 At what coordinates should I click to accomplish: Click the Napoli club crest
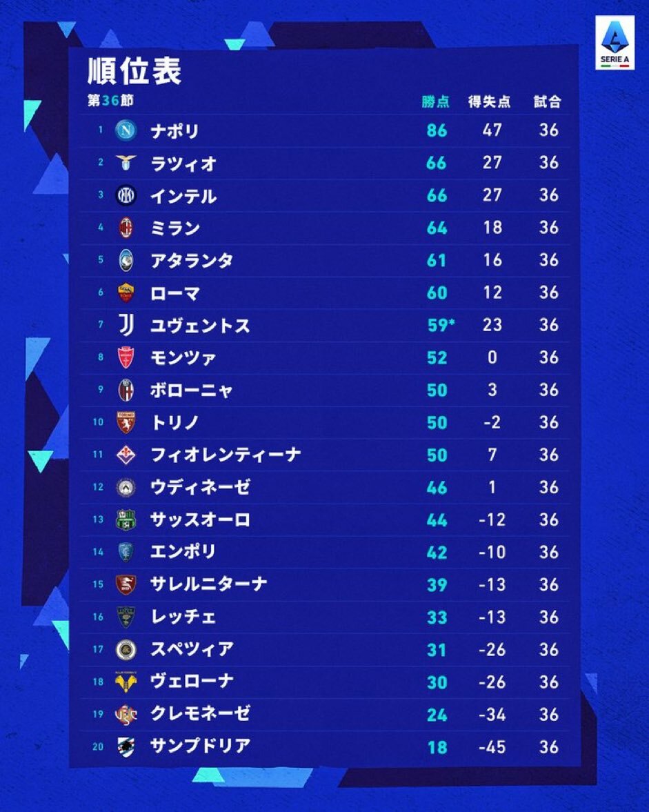pyautogui.click(x=126, y=130)
